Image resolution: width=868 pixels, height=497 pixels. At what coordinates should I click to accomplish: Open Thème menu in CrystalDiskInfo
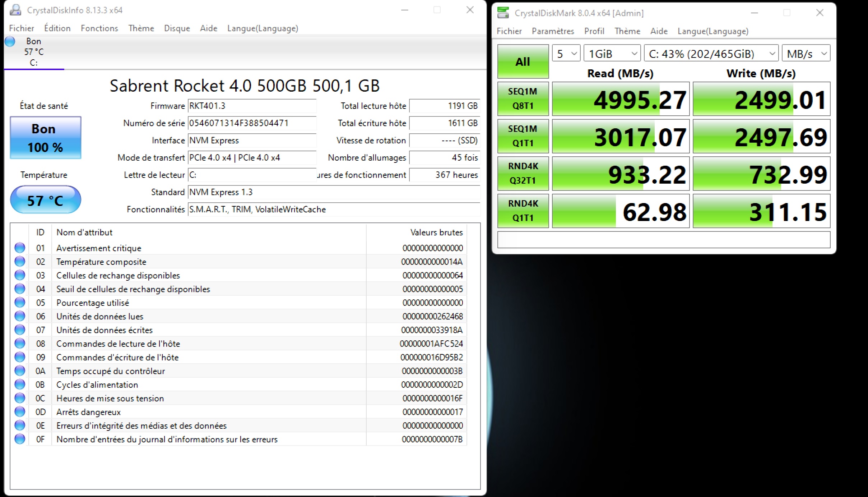click(x=141, y=28)
